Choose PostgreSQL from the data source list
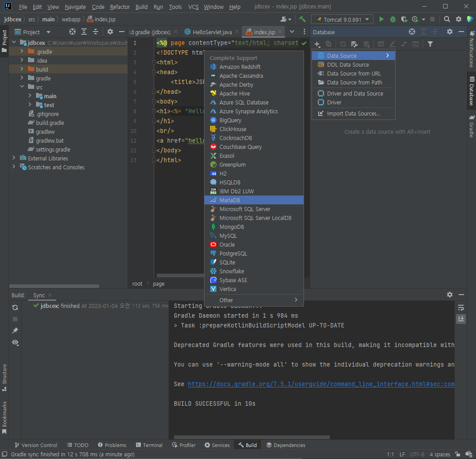Screen dimensions: 476x459 click(254, 253)
